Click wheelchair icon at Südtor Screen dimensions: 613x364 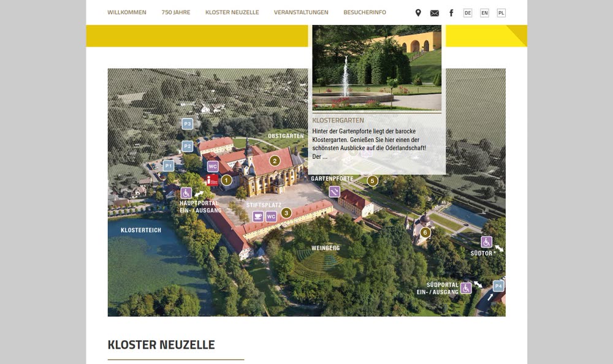pos(486,242)
